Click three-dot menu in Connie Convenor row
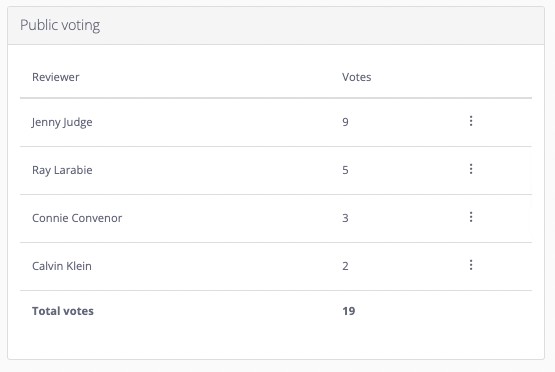Viewport: 555px width, 372px height. point(471,217)
